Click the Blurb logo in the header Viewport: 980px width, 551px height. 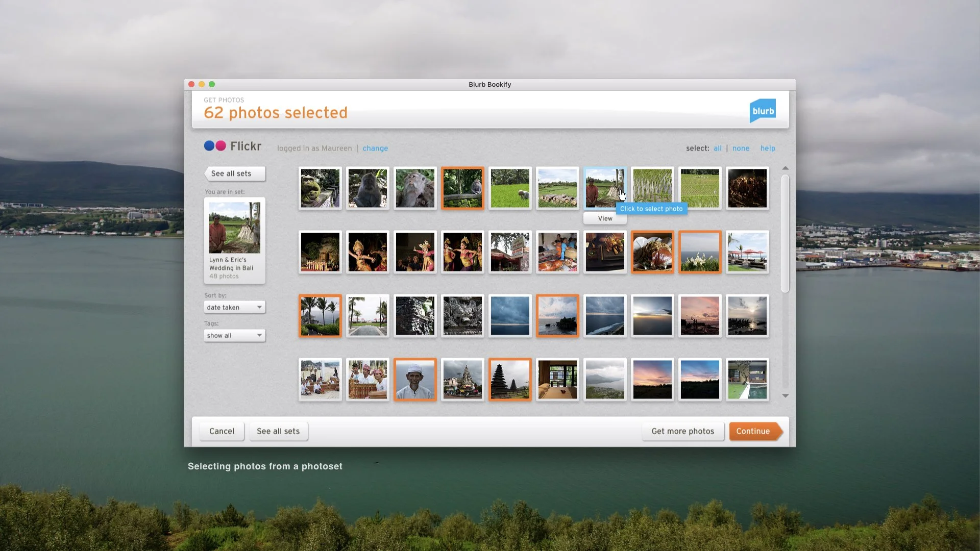(763, 110)
